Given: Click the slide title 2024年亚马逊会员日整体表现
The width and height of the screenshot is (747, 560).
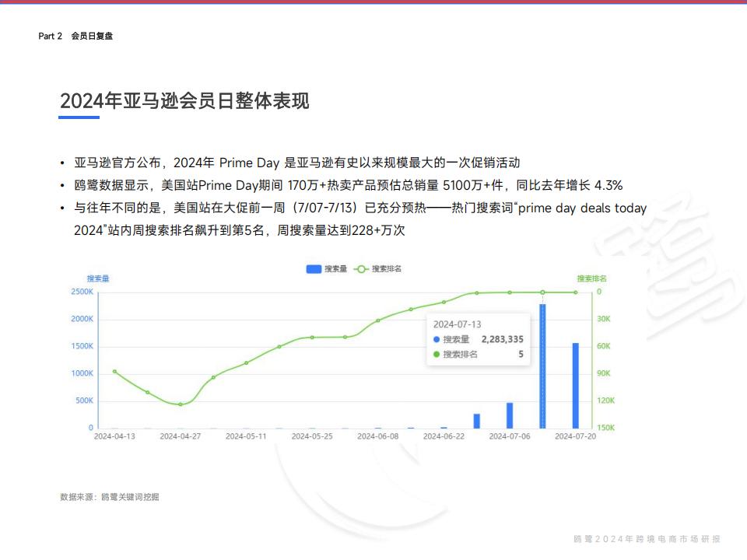Looking at the screenshot, I should point(184,101).
